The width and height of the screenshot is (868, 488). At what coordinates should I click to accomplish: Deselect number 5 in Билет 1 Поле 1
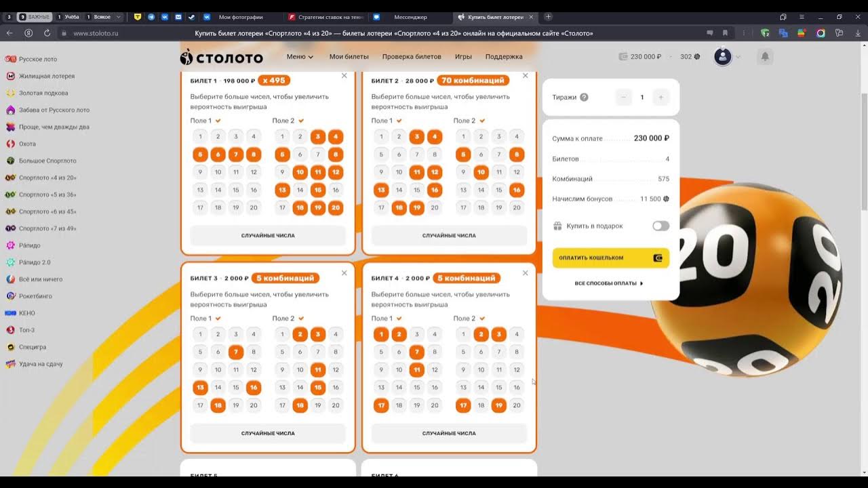200,155
